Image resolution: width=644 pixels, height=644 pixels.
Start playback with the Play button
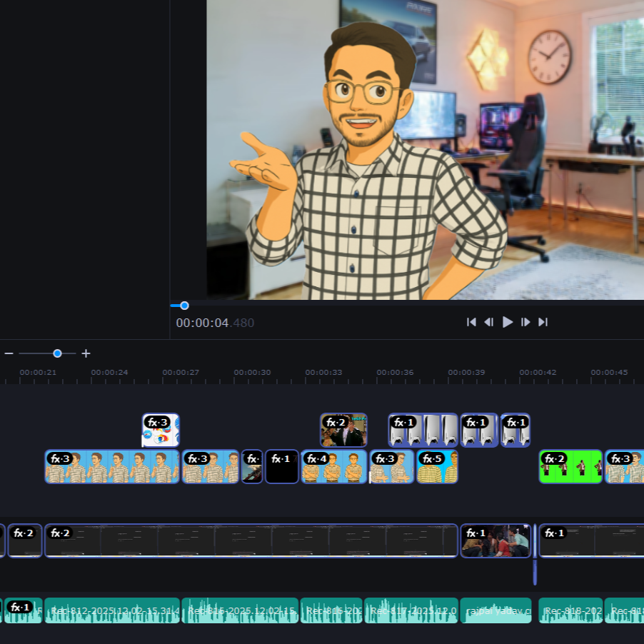(508, 323)
